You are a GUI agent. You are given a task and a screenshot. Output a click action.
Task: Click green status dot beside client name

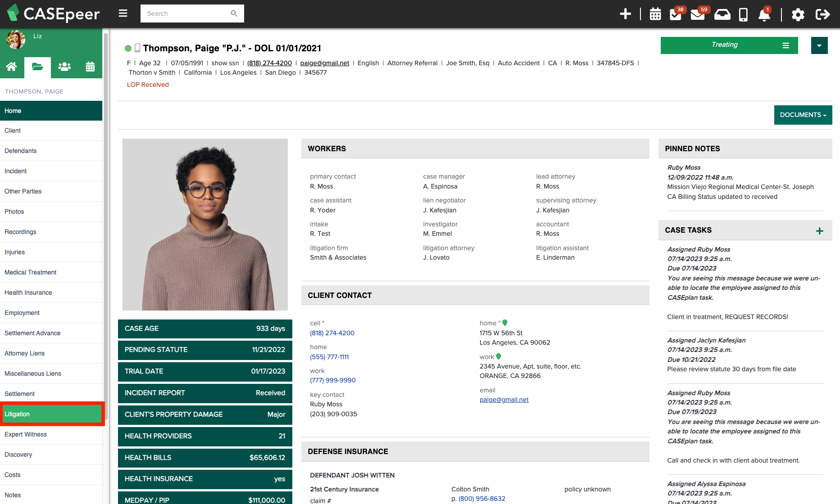tap(128, 48)
